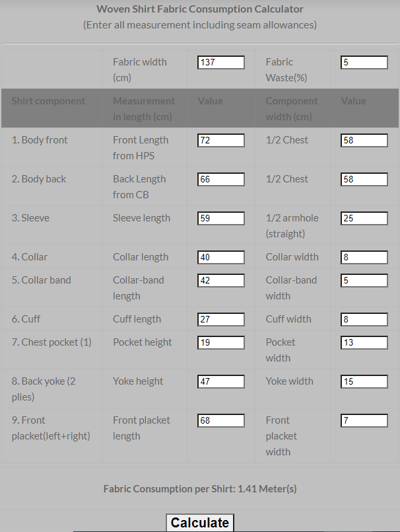Viewport: 400px width, 532px height.
Task: Click the Pocket height value field
Action: 221,343
